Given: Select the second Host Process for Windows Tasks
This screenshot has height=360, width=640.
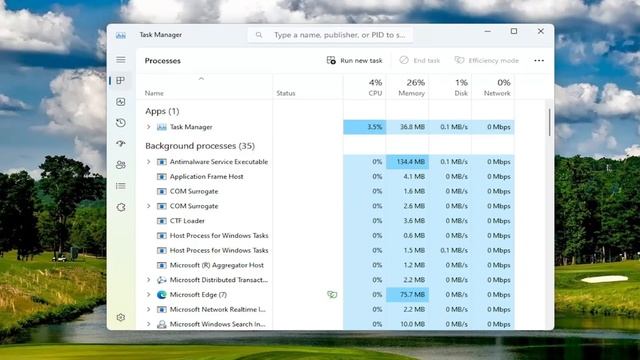Looking at the screenshot, I should 326,250.
